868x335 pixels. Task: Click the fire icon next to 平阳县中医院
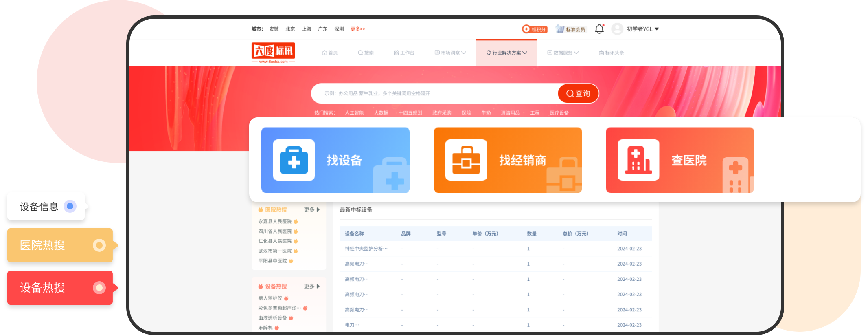pyautogui.click(x=291, y=261)
